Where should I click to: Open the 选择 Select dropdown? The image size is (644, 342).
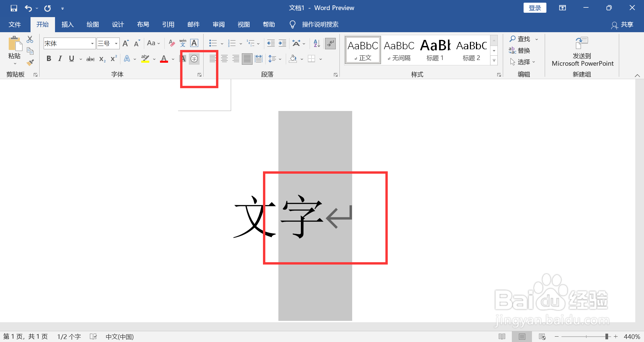523,62
